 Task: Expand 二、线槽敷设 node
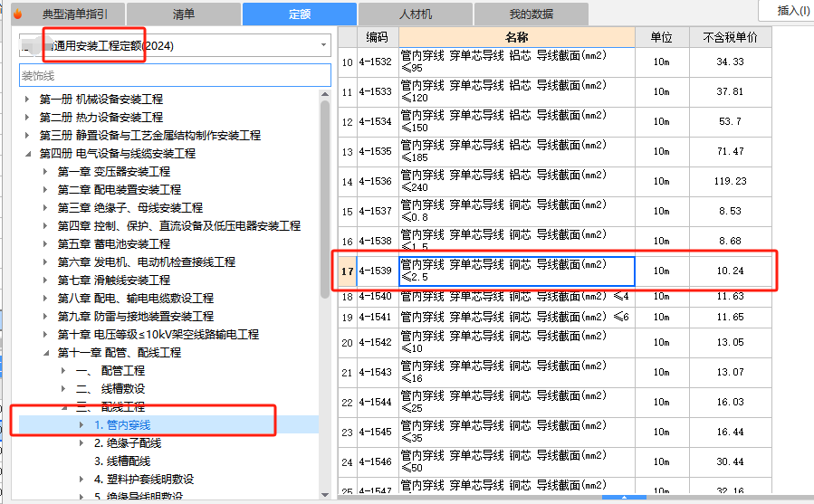point(63,388)
